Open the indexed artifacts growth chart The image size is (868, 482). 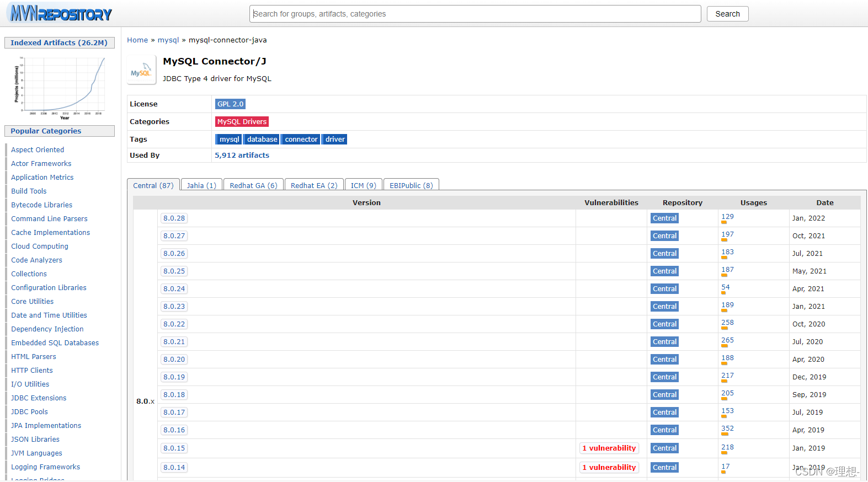pyautogui.click(x=60, y=87)
